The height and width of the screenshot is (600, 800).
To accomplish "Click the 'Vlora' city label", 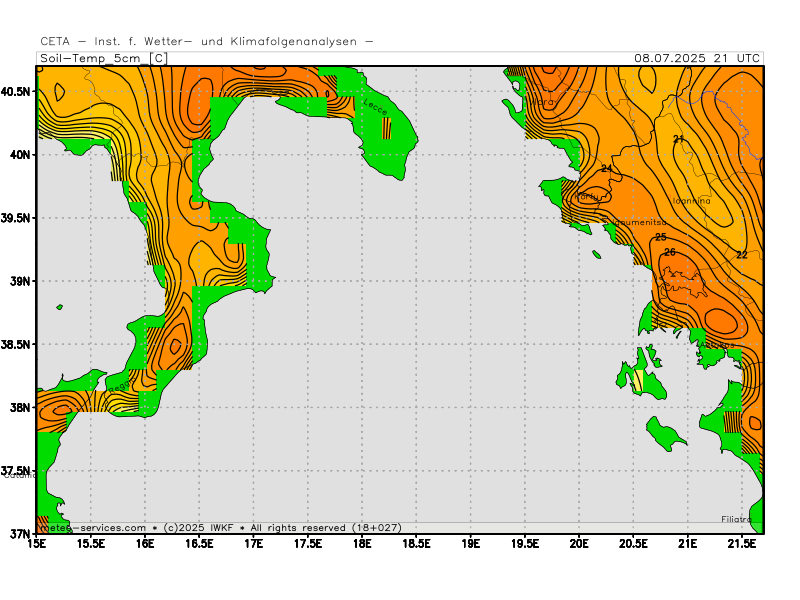I will click(x=542, y=102).
